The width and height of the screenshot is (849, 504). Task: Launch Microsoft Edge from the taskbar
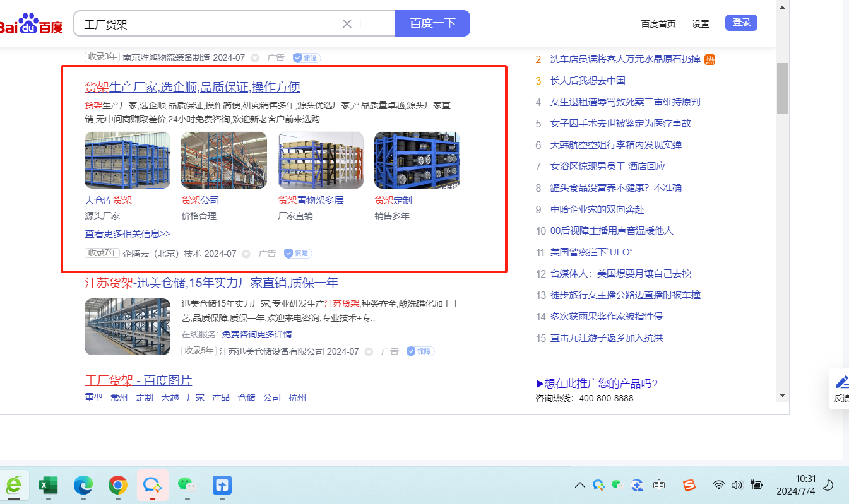[83, 485]
